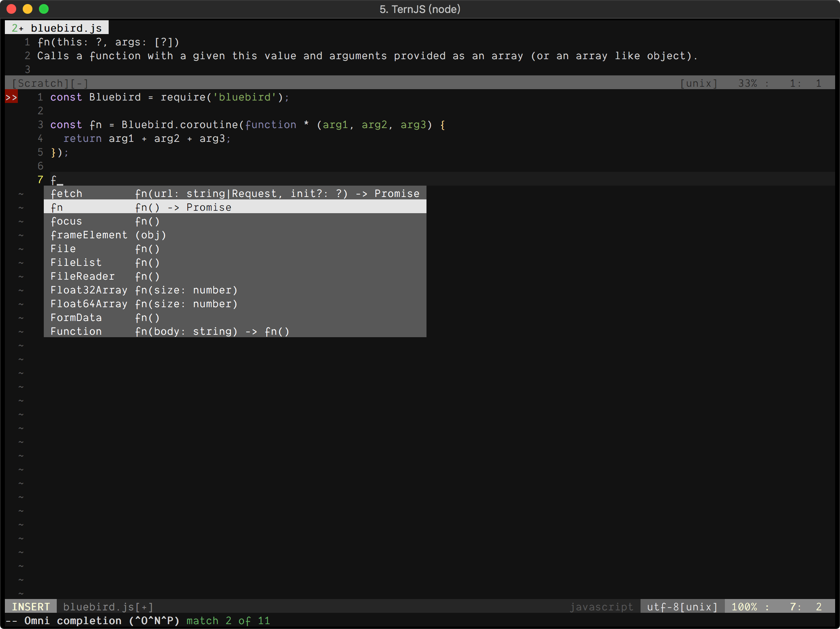840x629 pixels.
Task: Select the FormData completion entry
Action: coord(76,317)
